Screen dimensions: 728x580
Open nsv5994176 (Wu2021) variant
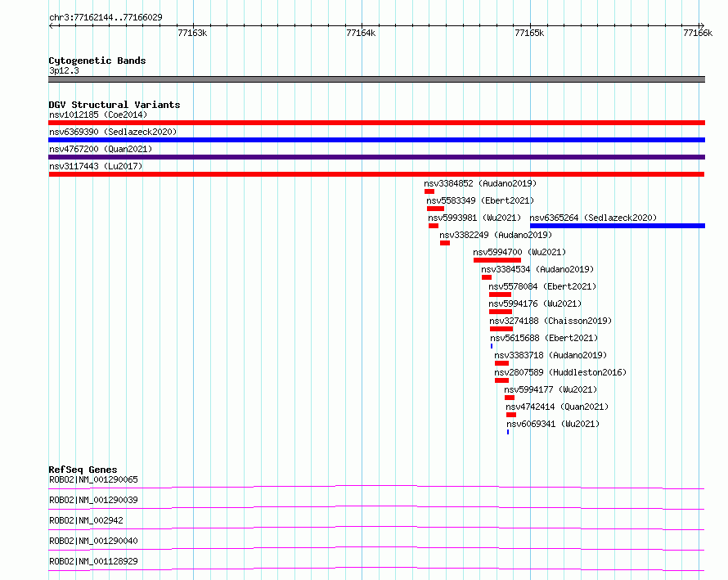[x=535, y=303]
